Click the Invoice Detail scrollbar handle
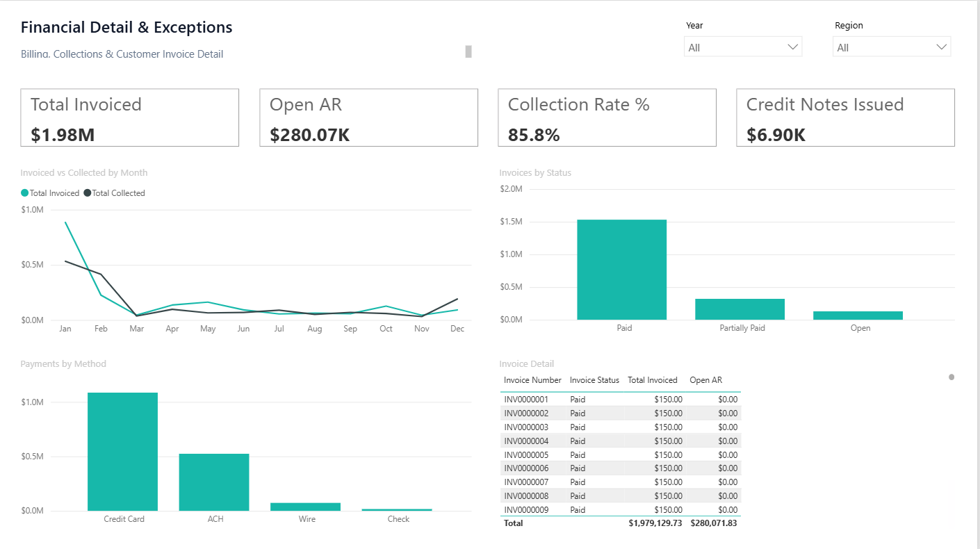Image resolution: width=980 pixels, height=549 pixels. pyautogui.click(x=952, y=377)
